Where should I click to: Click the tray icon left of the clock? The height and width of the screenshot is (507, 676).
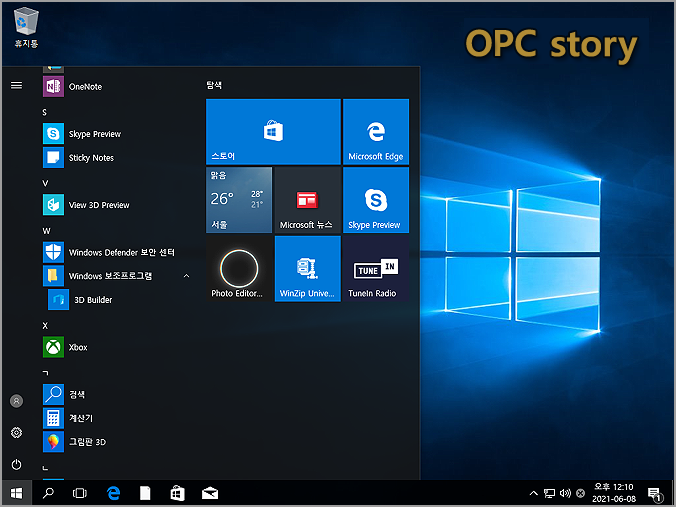coord(581,493)
